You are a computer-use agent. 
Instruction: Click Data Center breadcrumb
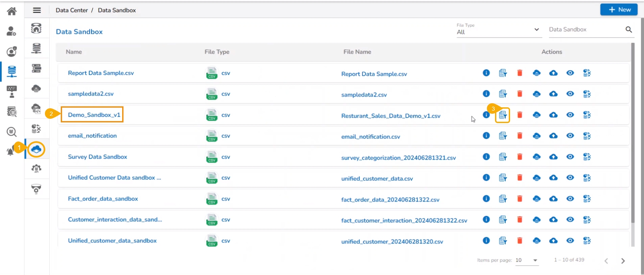tap(71, 10)
